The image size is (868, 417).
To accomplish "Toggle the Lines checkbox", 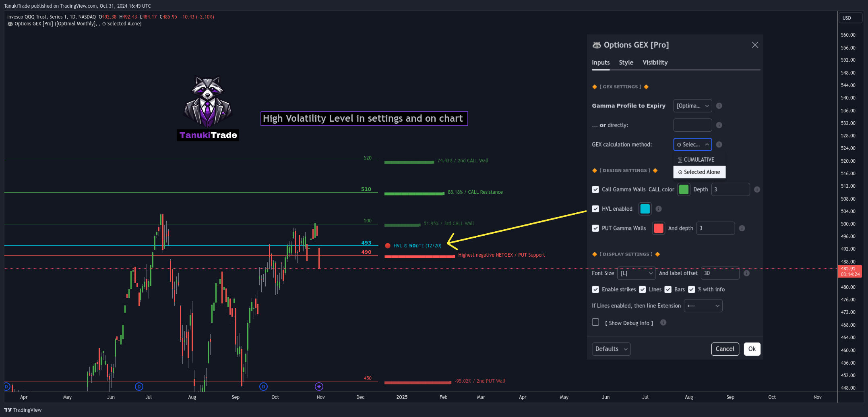I will (x=643, y=289).
